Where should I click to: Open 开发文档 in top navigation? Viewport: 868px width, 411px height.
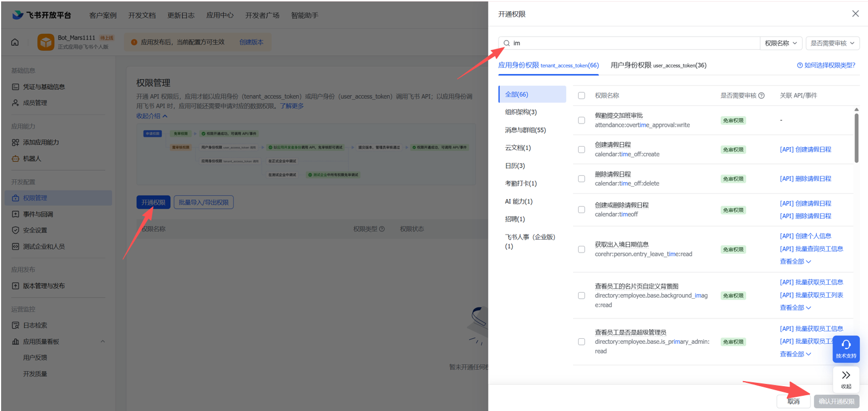[x=142, y=15]
